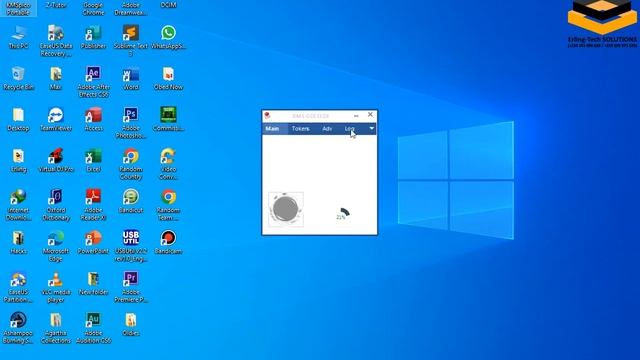Select the Internet Download shortcut

[x=18, y=205]
